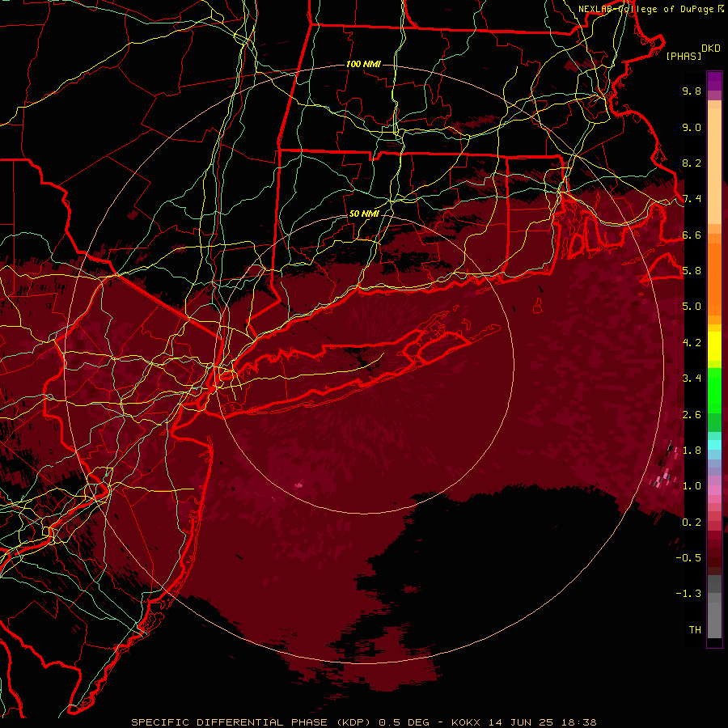Click the TH label at scale bottom
Image resolution: width=728 pixels, height=728 pixels.
(x=695, y=630)
